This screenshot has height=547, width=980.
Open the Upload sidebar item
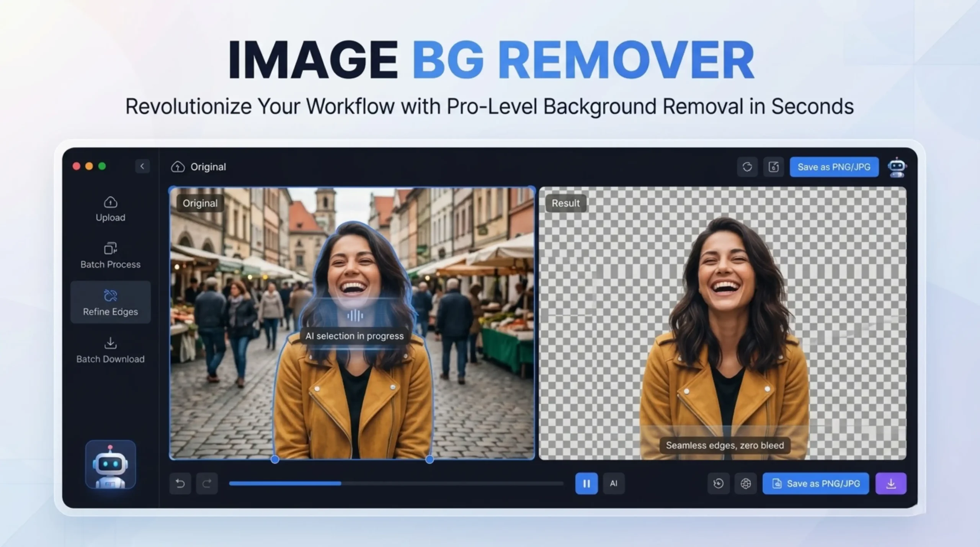[110, 209]
